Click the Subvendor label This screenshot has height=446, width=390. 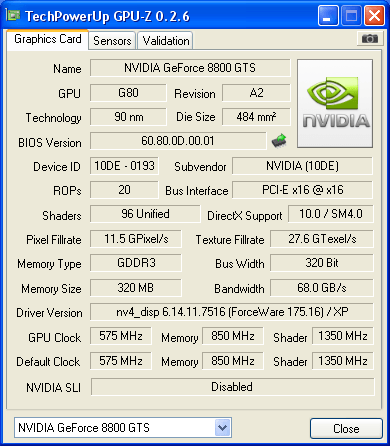(x=200, y=167)
